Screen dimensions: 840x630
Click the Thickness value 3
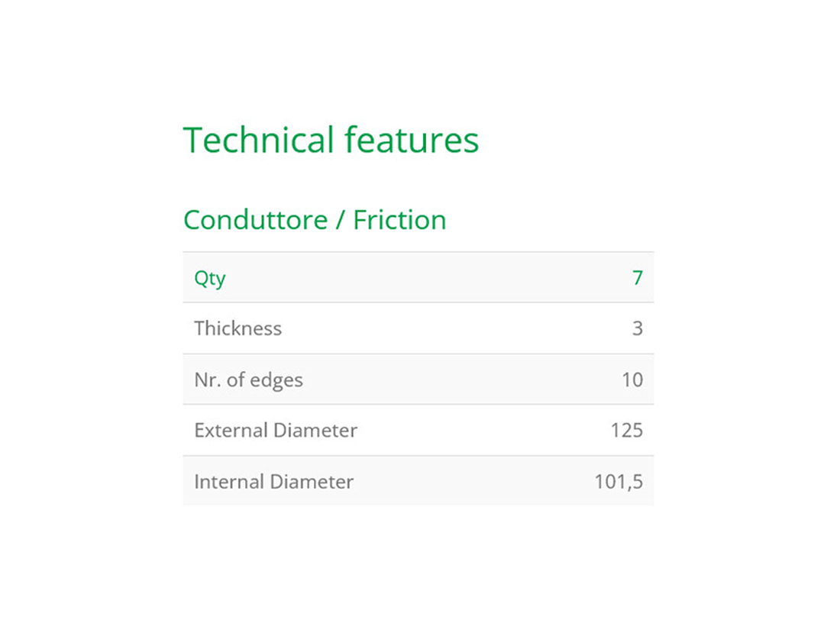coord(638,329)
